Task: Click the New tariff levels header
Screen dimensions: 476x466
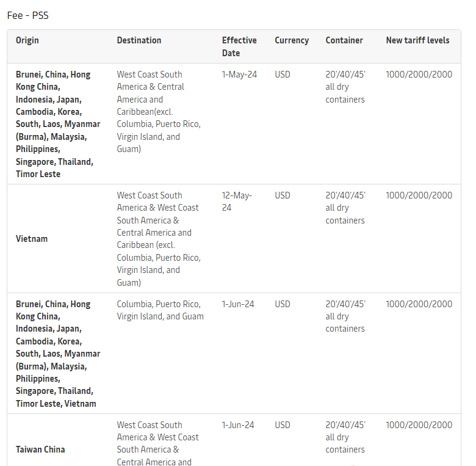Action: tap(417, 40)
